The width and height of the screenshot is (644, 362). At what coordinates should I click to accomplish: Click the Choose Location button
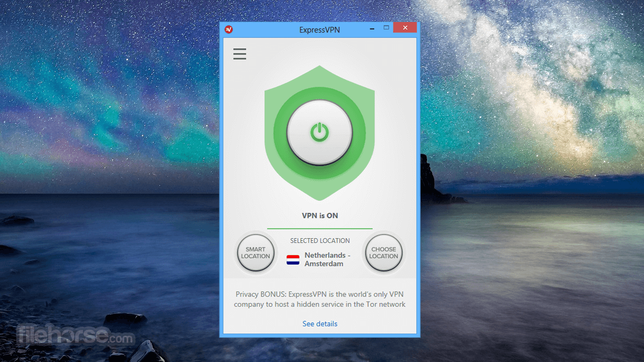point(384,253)
